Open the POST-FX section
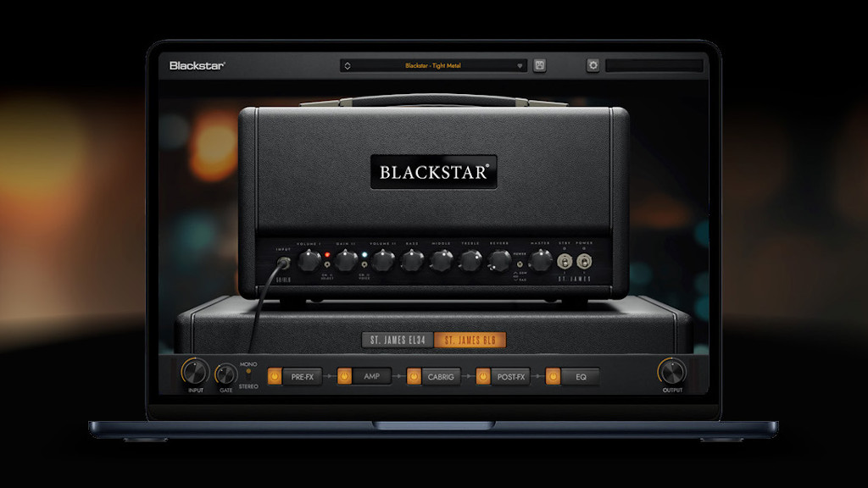 510,377
